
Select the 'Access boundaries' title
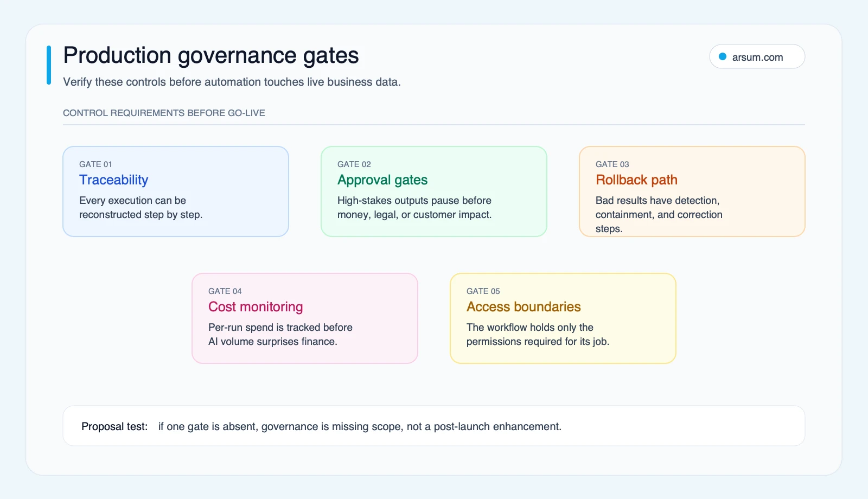click(x=524, y=306)
